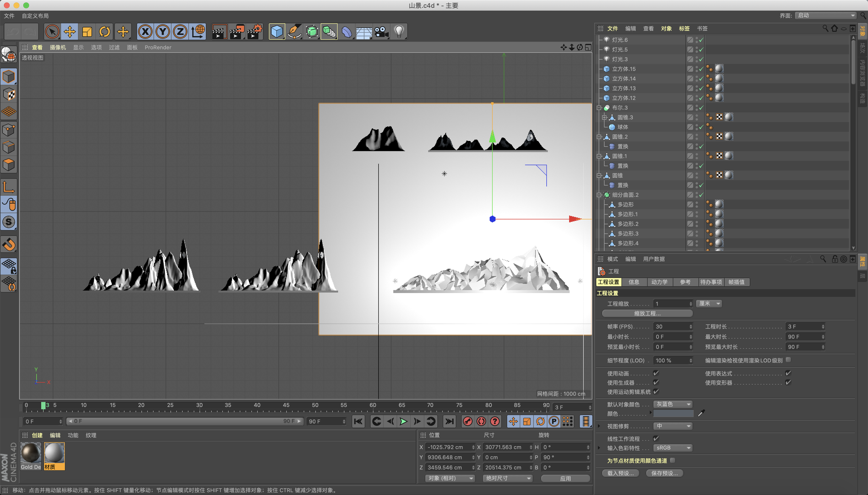Image resolution: width=868 pixels, height=495 pixels.
Task: Open the 文件 menu in main menu bar
Action: pyautogui.click(x=9, y=16)
